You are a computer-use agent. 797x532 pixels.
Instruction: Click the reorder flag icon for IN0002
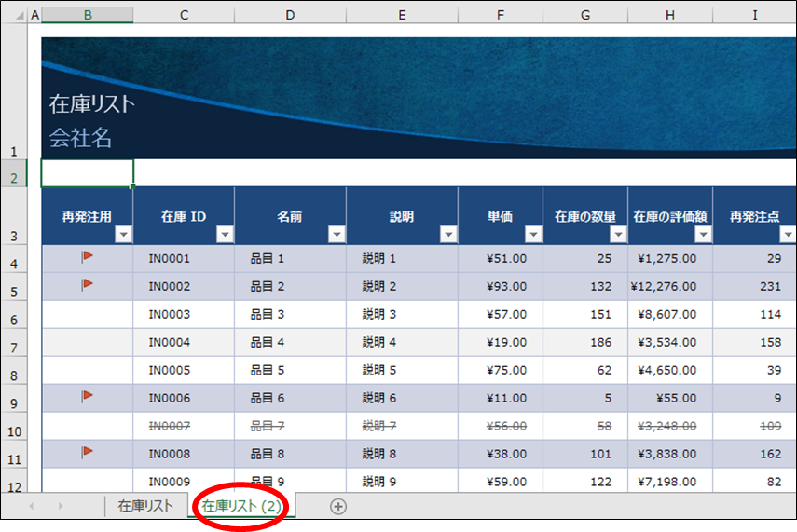pos(87,284)
